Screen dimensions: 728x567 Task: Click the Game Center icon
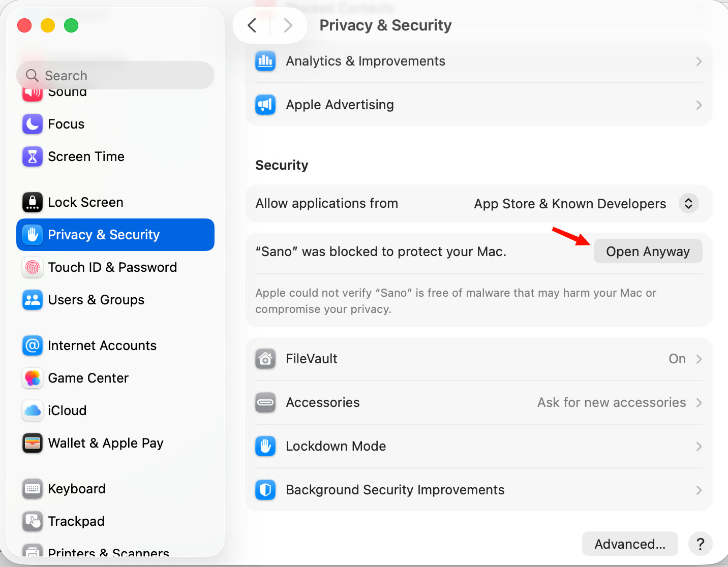point(33,378)
